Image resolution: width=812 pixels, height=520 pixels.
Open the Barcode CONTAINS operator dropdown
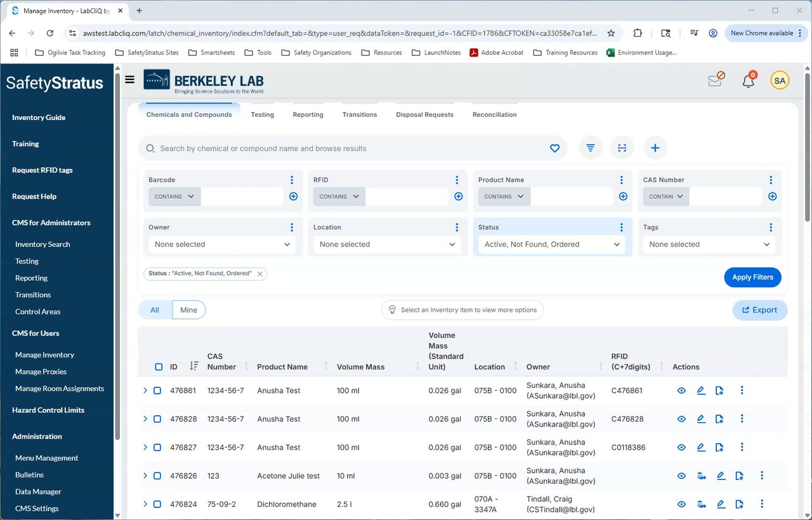point(174,197)
